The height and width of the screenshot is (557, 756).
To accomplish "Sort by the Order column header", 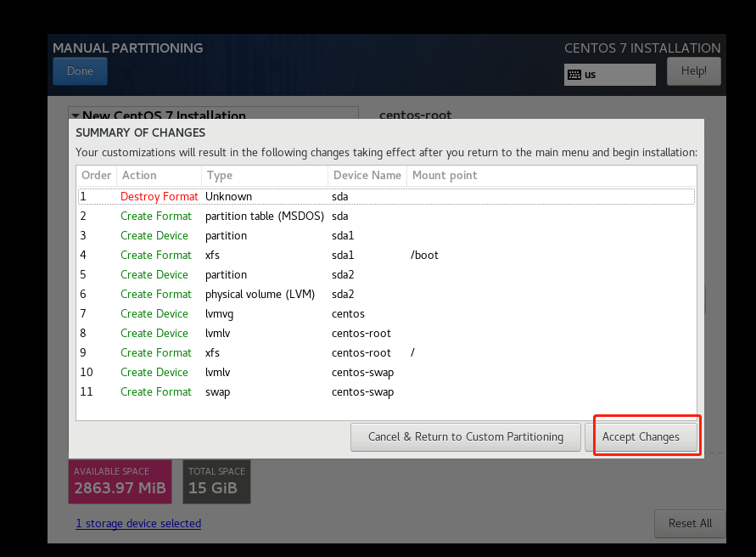I will click(x=97, y=175).
